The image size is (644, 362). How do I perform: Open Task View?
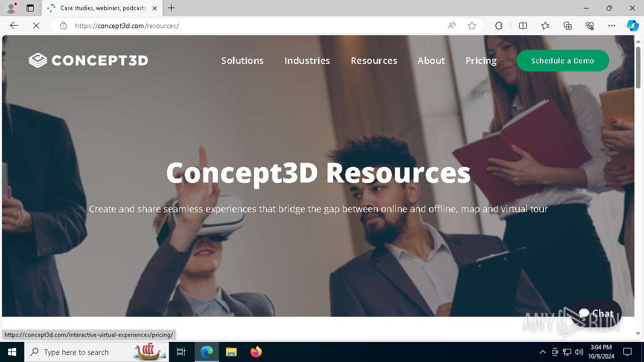(181, 352)
